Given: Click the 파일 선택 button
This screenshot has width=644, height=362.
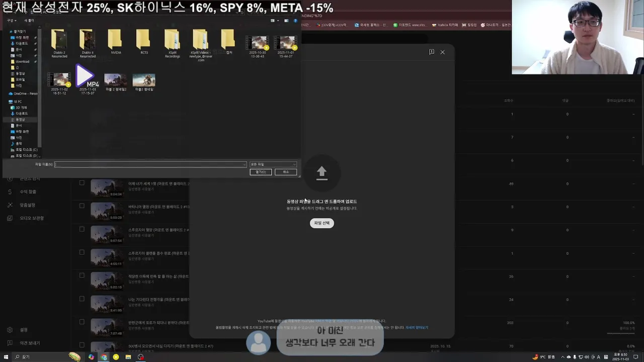Looking at the screenshot, I should pyautogui.click(x=322, y=223).
